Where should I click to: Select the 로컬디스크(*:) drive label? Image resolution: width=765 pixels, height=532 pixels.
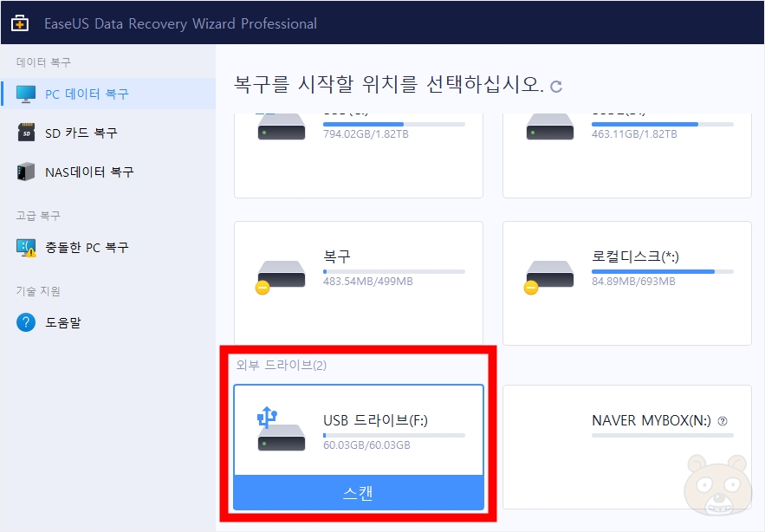pyautogui.click(x=635, y=256)
